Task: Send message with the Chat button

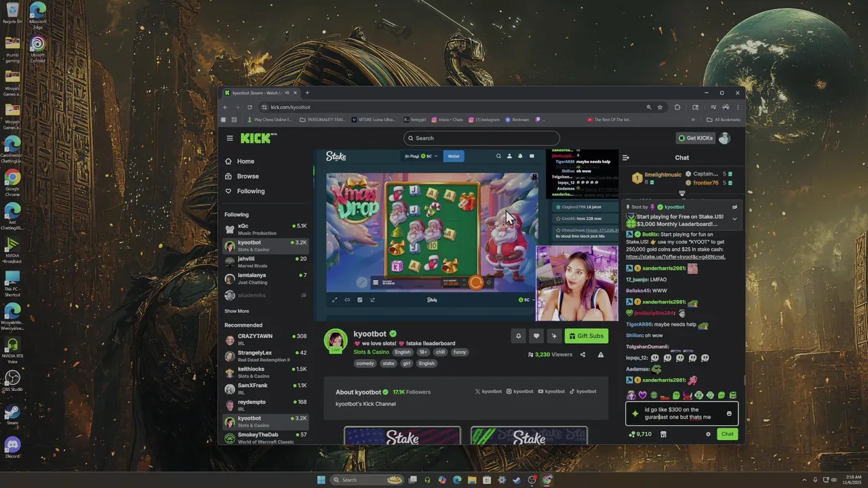Action: click(x=727, y=434)
